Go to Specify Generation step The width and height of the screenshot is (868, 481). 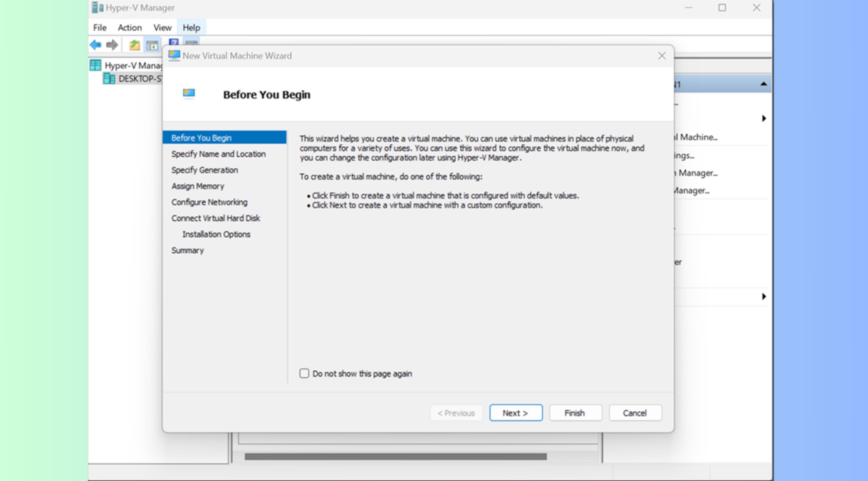tap(205, 170)
